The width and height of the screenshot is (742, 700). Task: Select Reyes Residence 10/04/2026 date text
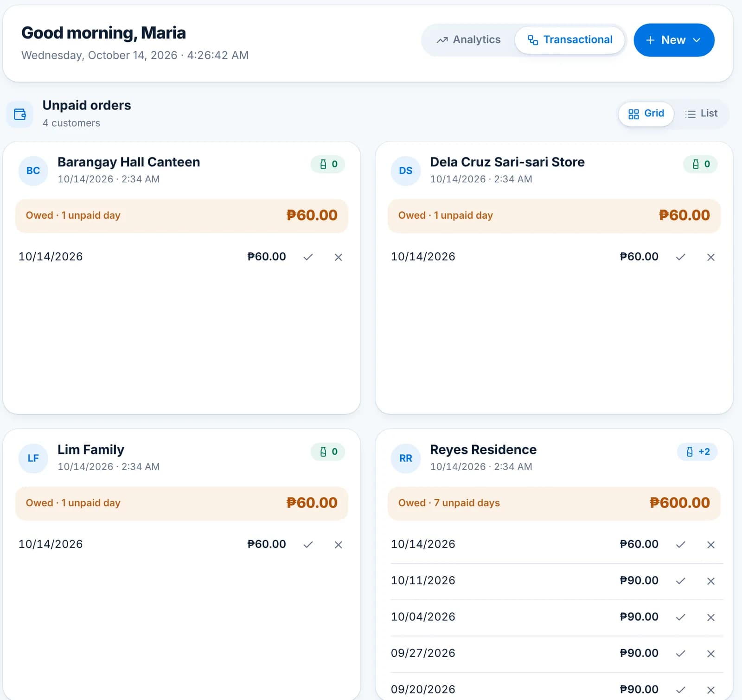(x=423, y=617)
